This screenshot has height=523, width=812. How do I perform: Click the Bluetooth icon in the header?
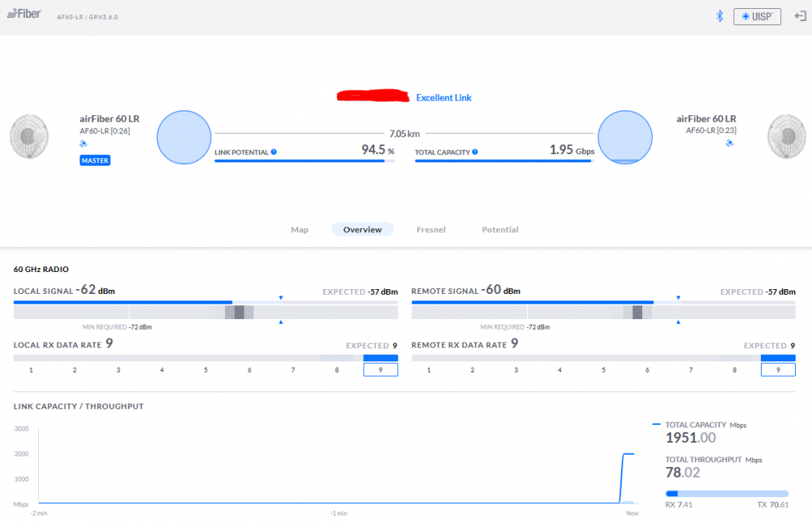(719, 16)
